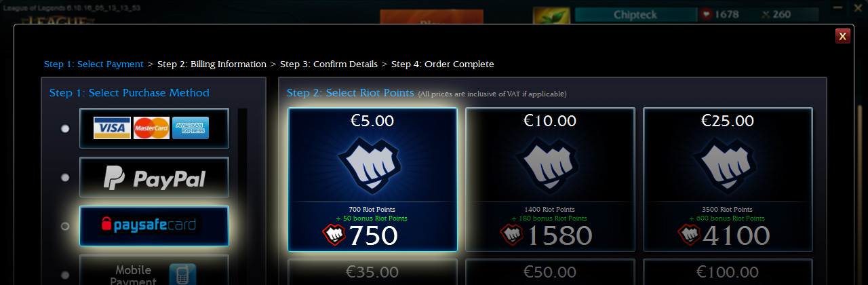Screen dimensions: 868x285
Task: Click the fist icon in €25.00 package
Action: click(728, 165)
